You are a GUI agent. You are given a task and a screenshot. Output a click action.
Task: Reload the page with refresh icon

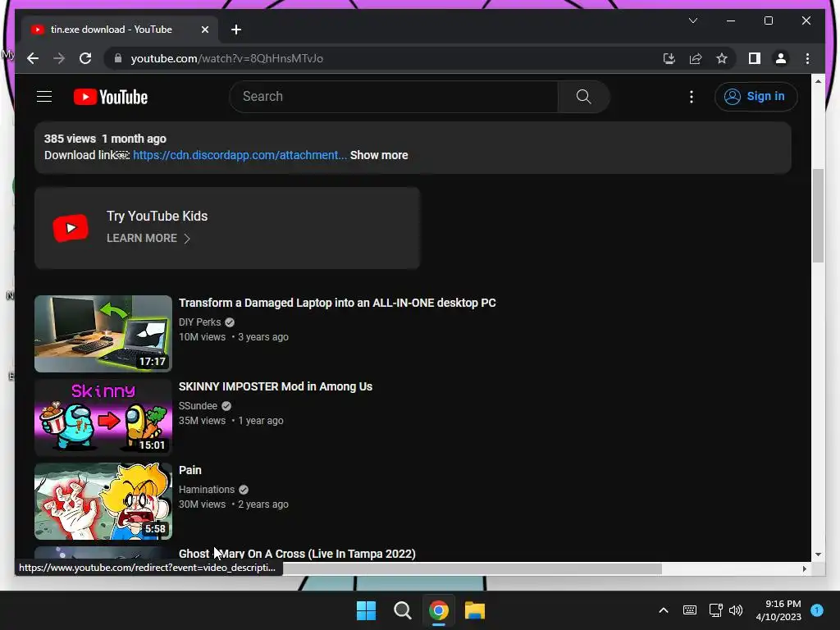point(85,58)
